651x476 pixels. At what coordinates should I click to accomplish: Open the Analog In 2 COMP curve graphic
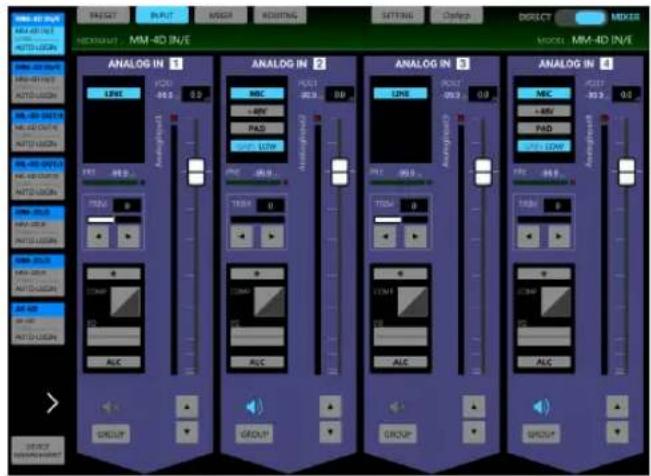[x=269, y=302]
